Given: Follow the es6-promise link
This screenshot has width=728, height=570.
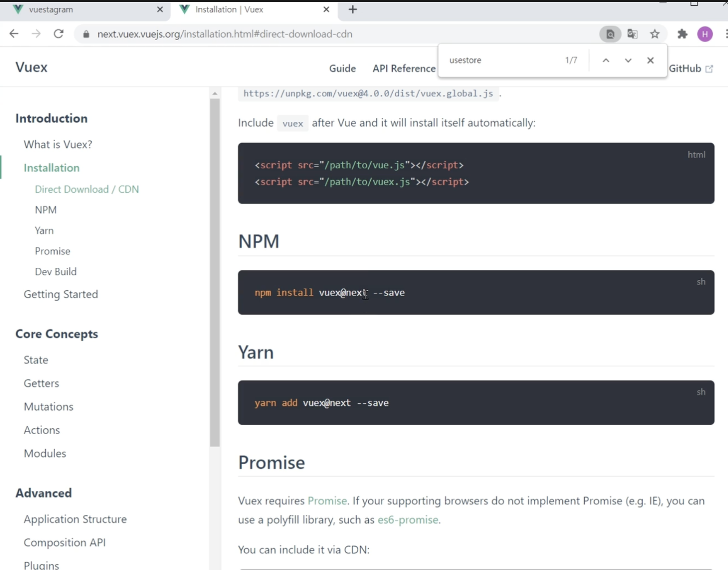Looking at the screenshot, I should click(x=408, y=520).
